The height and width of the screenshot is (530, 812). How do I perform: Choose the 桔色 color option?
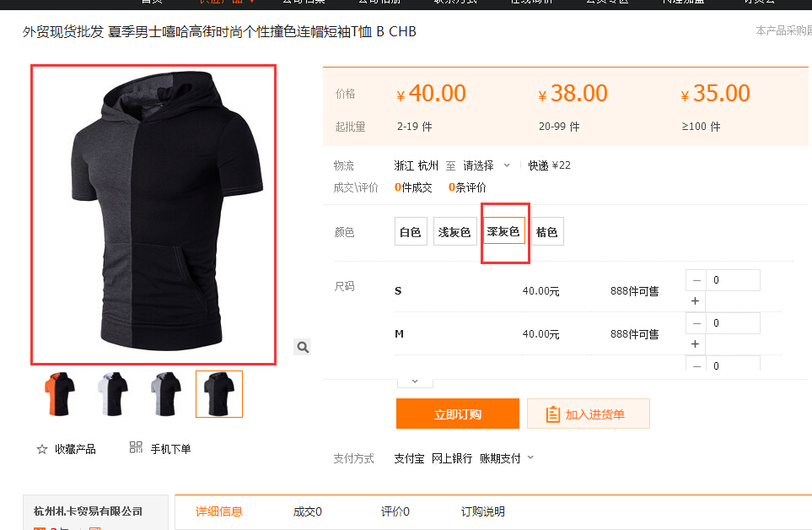[547, 231]
